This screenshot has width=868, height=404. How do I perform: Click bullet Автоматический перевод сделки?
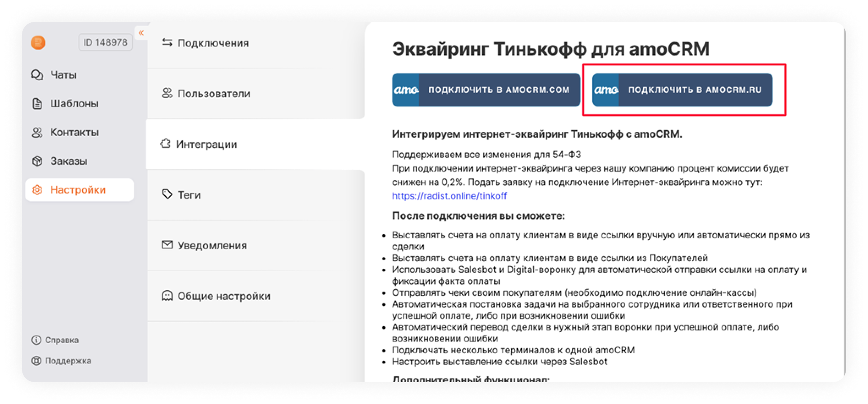pos(585,333)
